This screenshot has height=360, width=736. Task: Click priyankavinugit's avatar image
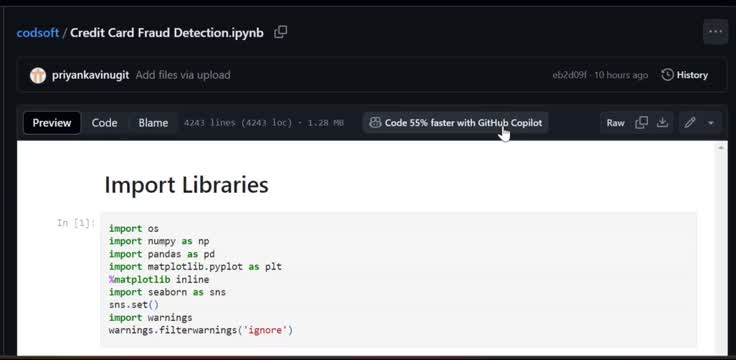[x=38, y=75]
